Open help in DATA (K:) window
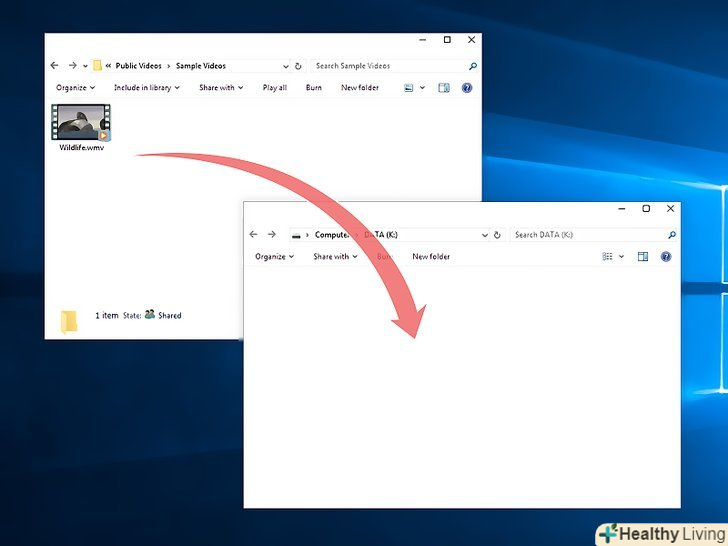Screen dimensions: 728x546 coord(666,257)
